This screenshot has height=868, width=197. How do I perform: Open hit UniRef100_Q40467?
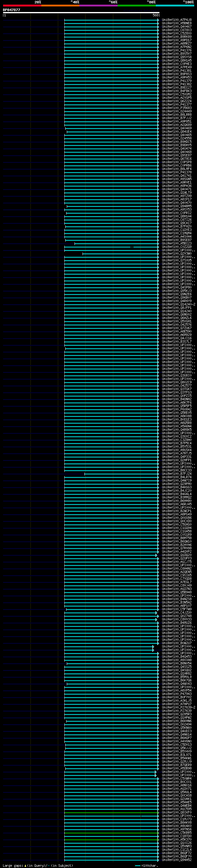176,26
